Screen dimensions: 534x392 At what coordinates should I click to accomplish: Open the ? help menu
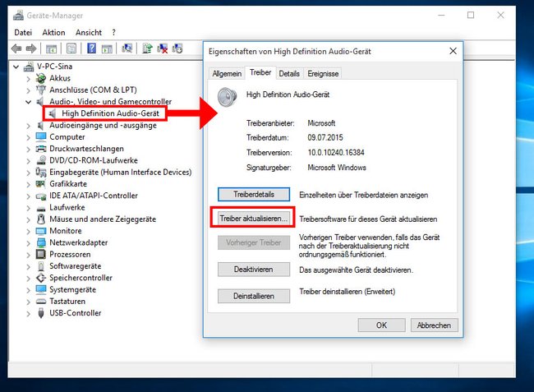click(x=113, y=32)
